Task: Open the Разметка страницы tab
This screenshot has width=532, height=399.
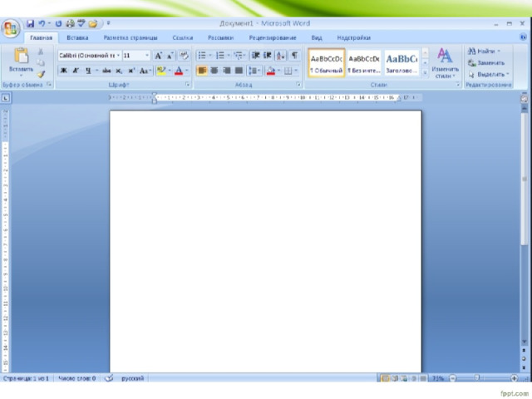Action: [x=131, y=37]
